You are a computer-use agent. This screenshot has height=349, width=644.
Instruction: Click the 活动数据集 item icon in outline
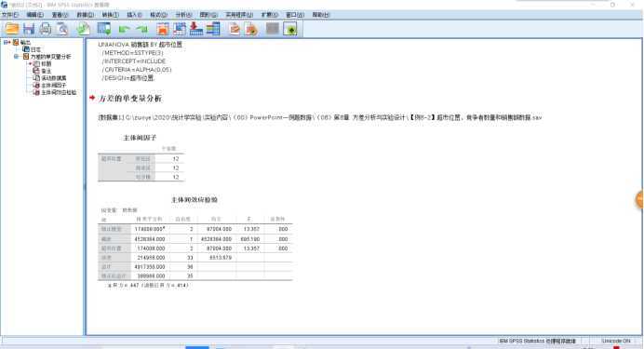(36, 78)
